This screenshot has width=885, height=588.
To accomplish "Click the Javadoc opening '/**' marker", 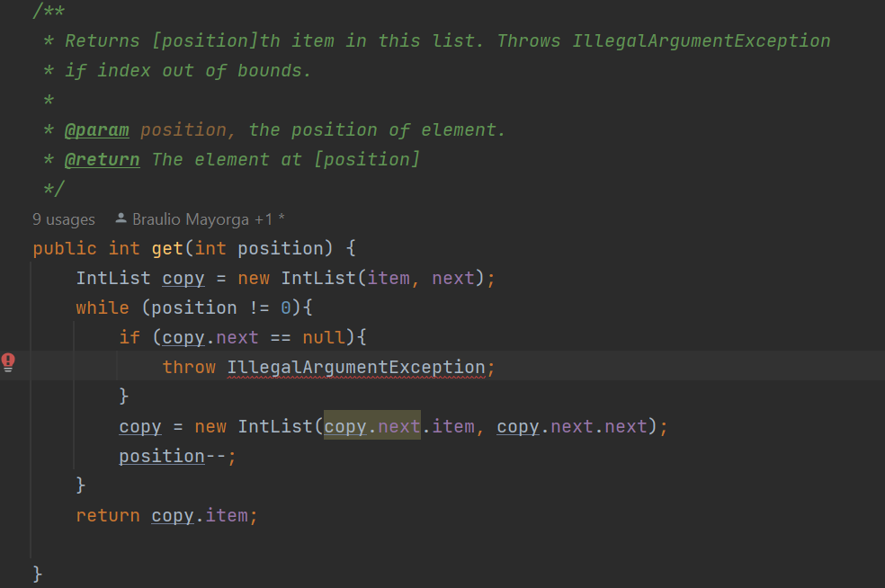I will pos(49,12).
